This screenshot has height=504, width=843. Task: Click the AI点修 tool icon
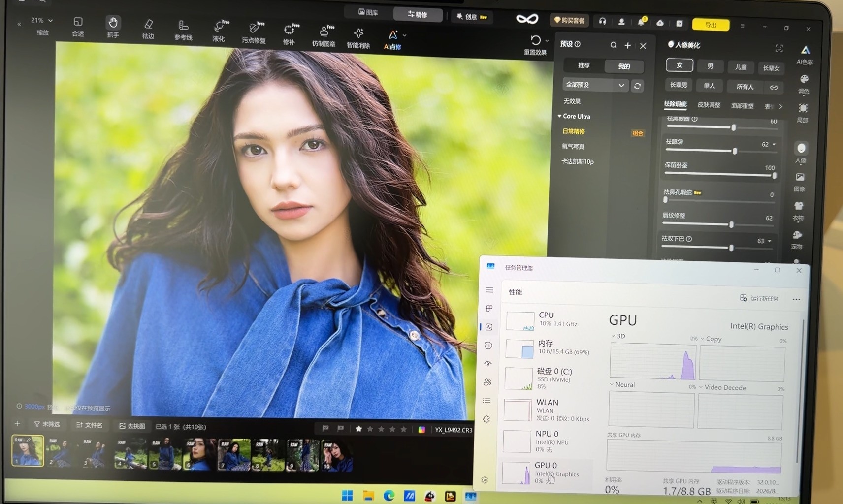coord(392,35)
